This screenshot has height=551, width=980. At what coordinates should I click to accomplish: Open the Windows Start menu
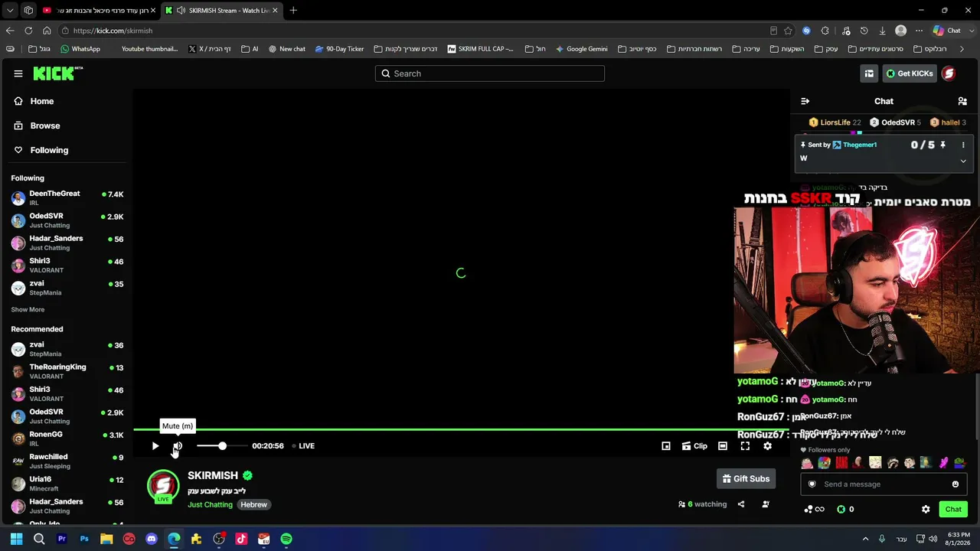coord(16,539)
